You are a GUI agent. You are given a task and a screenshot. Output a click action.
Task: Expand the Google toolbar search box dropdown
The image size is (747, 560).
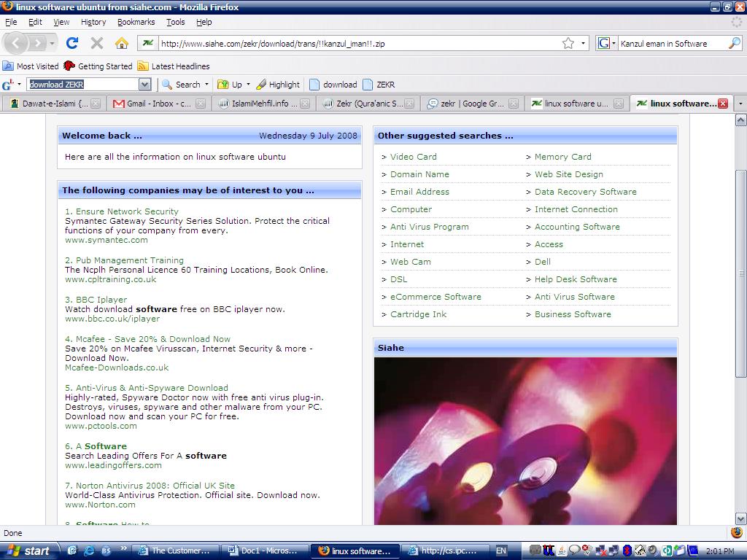[x=144, y=85]
